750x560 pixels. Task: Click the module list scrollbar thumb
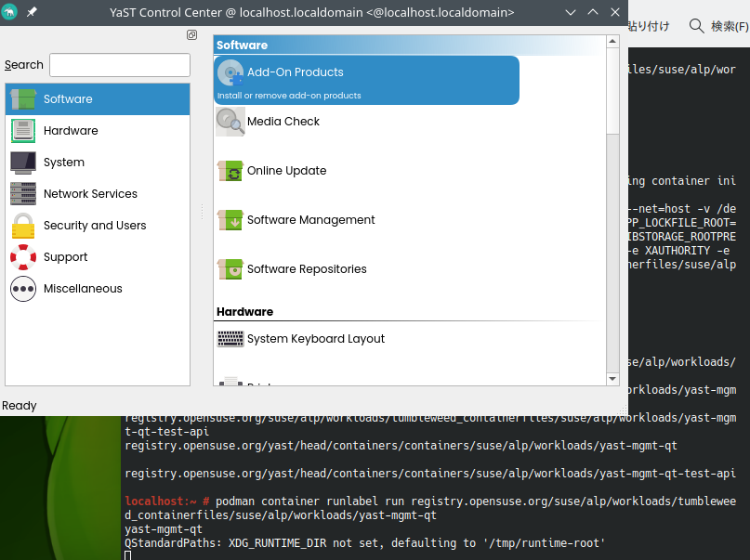612,91
